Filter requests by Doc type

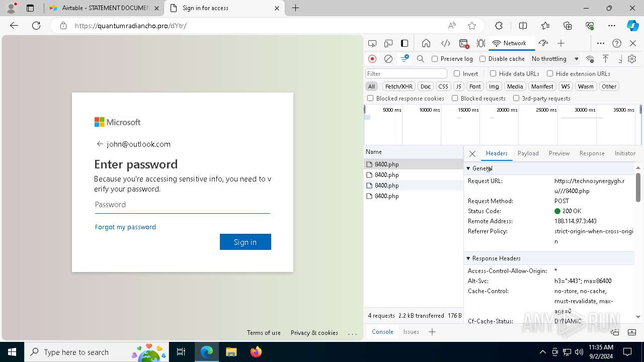coord(426,86)
